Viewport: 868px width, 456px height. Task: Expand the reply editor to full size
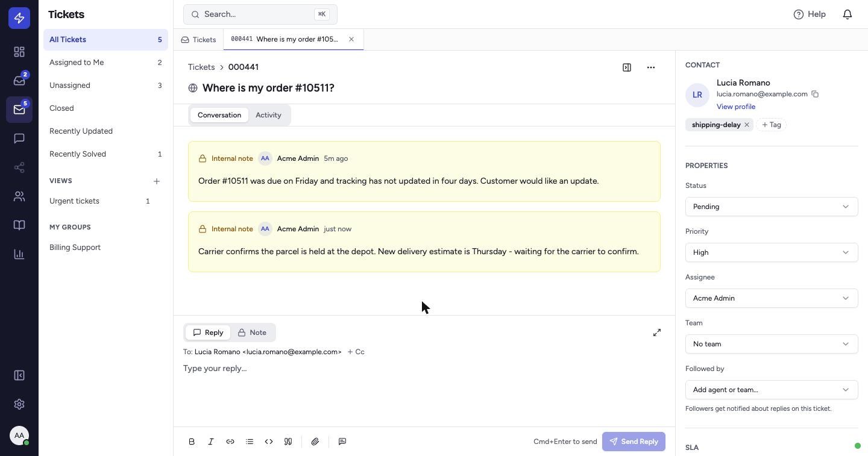pyautogui.click(x=657, y=333)
